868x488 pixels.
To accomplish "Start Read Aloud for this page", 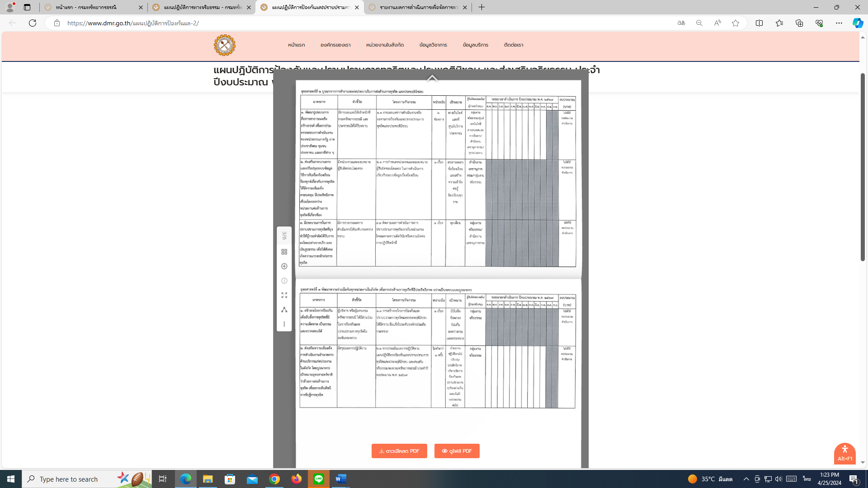I will (717, 23).
